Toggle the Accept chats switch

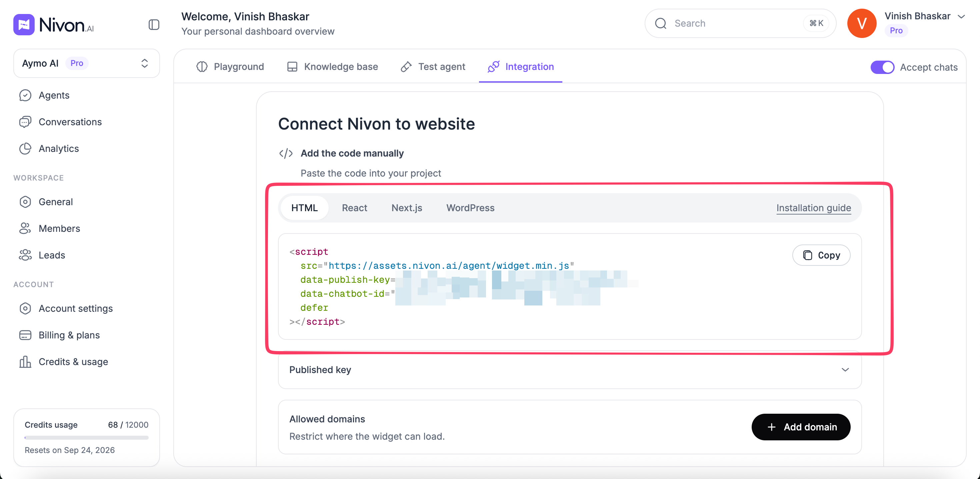tap(882, 67)
